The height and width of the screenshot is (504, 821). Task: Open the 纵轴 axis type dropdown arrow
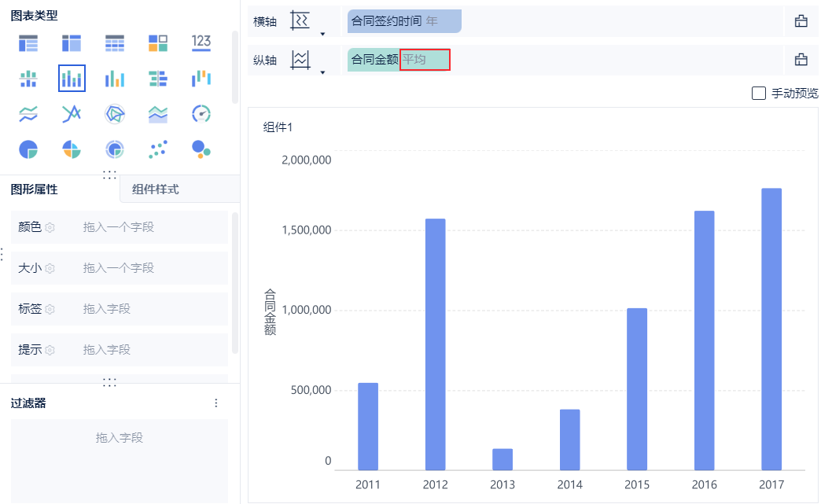coord(322,72)
